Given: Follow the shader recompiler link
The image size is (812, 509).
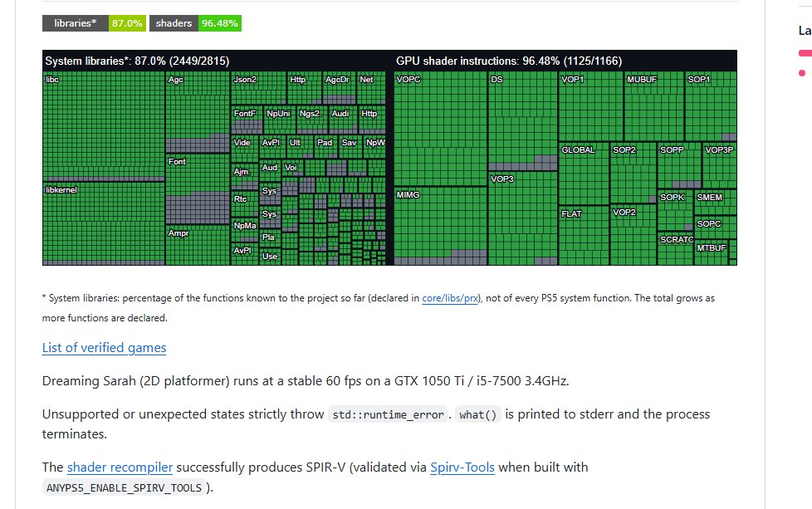Looking at the screenshot, I should point(120,467).
